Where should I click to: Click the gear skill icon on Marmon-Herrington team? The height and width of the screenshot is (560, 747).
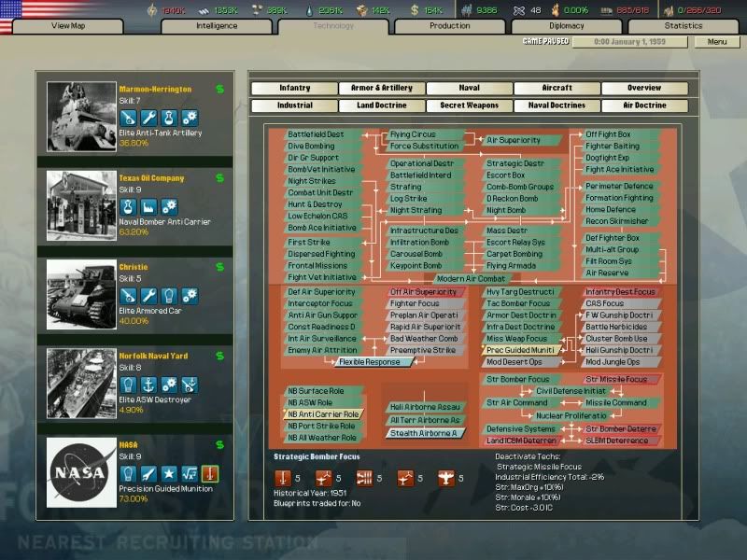(190, 119)
